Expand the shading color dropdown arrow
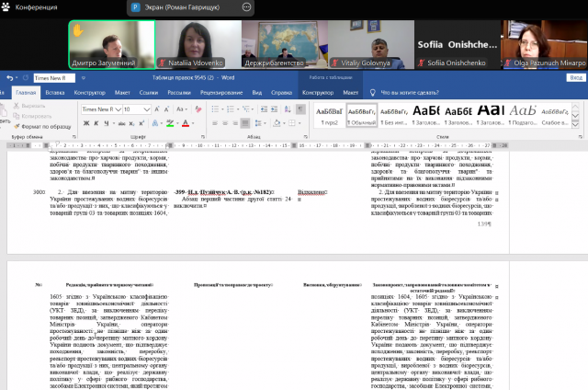Screen dimensions: 588x390 (284, 123)
